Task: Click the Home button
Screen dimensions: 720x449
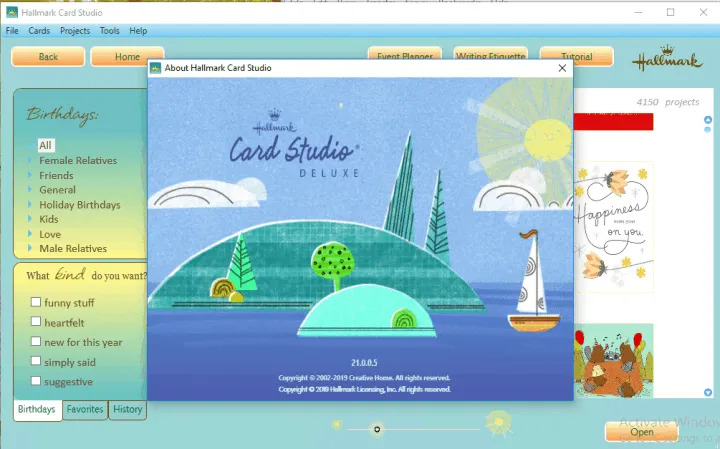Action: click(127, 56)
